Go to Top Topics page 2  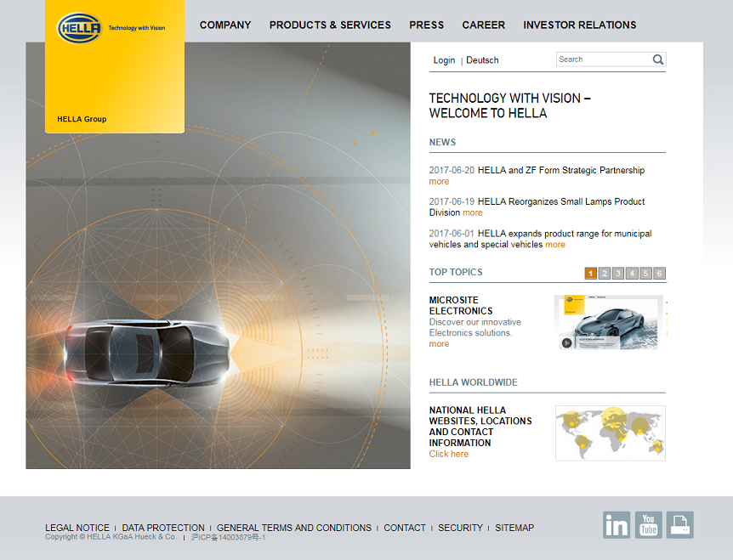click(604, 274)
